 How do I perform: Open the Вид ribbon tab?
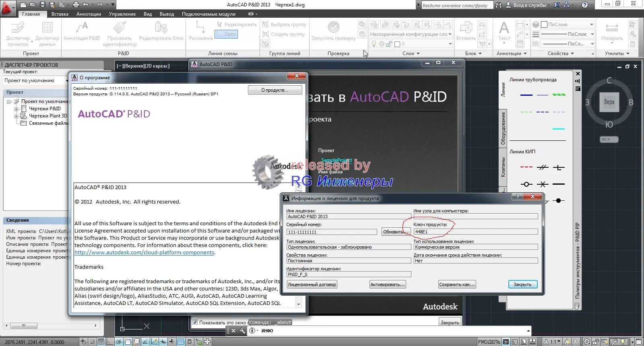(148, 14)
